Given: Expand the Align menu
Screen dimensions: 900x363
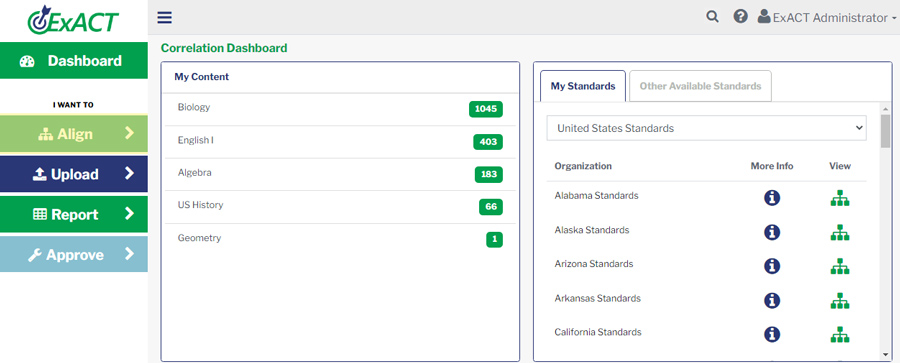Looking at the screenshot, I should point(73,134).
